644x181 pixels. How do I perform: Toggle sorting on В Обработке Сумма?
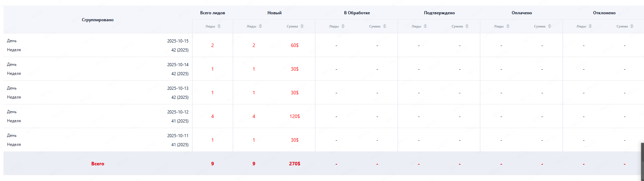(x=384, y=26)
